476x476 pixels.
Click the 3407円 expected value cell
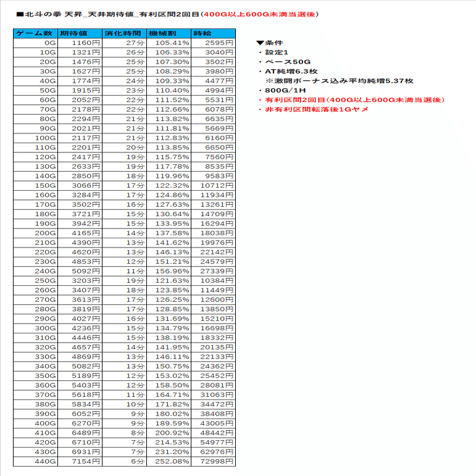pyautogui.click(x=80, y=290)
